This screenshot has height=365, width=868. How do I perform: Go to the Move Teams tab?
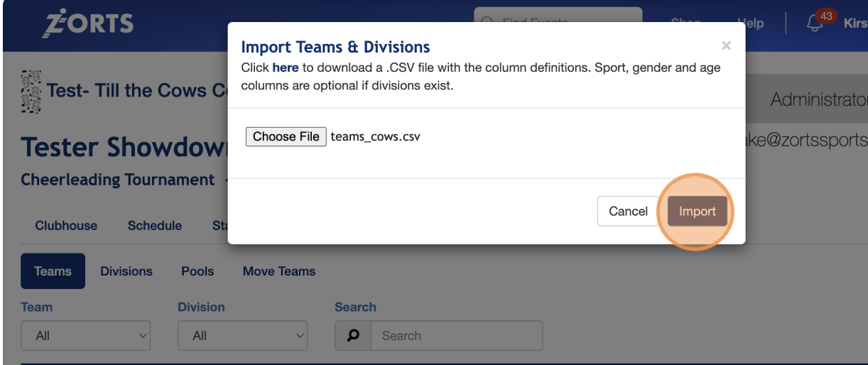coord(279,271)
